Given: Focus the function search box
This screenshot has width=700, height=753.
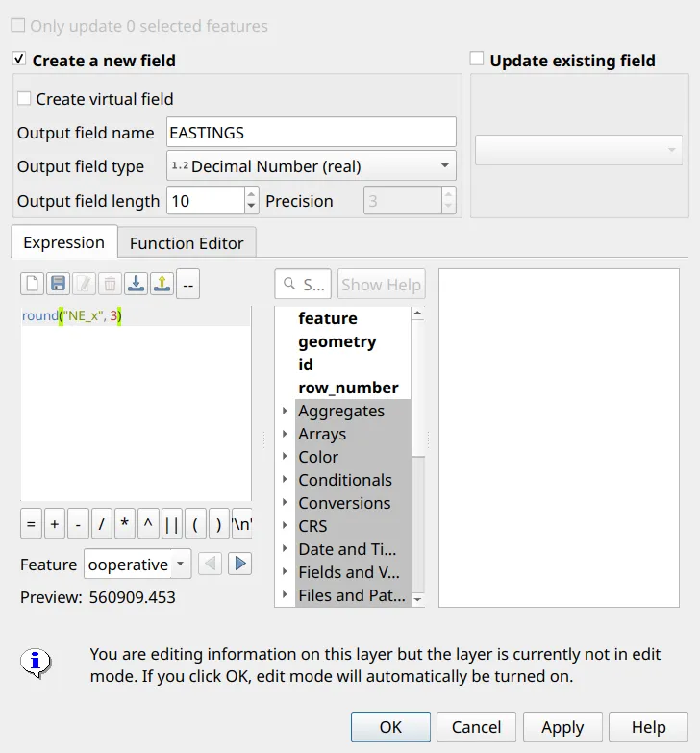Looking at the screenshot, I should (303, 284).
